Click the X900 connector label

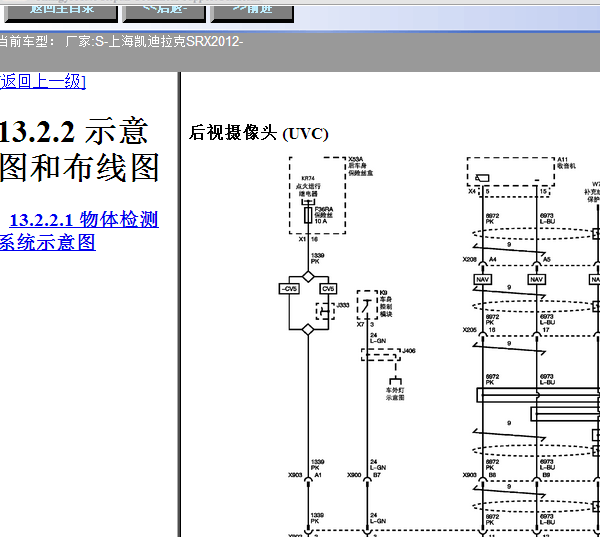pos(354,475)
